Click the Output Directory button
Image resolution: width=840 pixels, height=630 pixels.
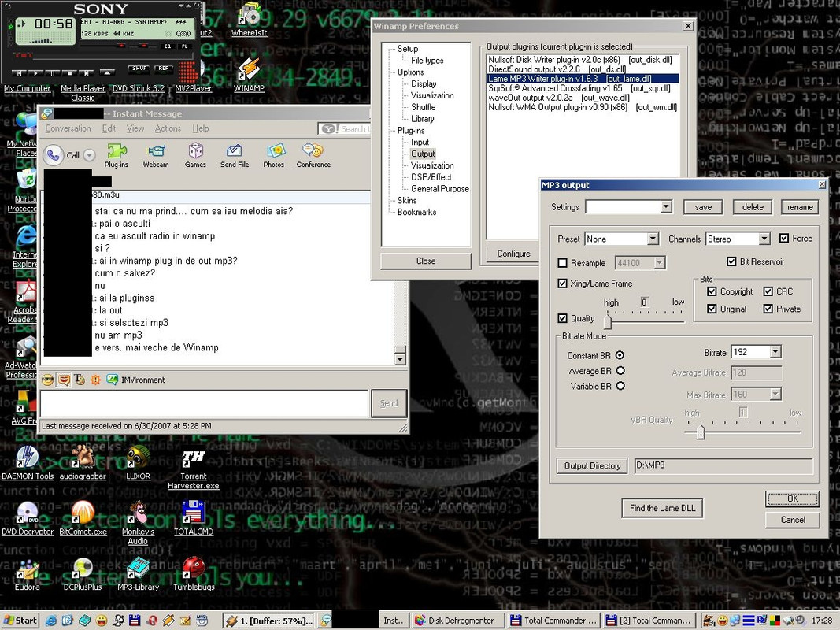pyautogui.click(x=592, y=465)
